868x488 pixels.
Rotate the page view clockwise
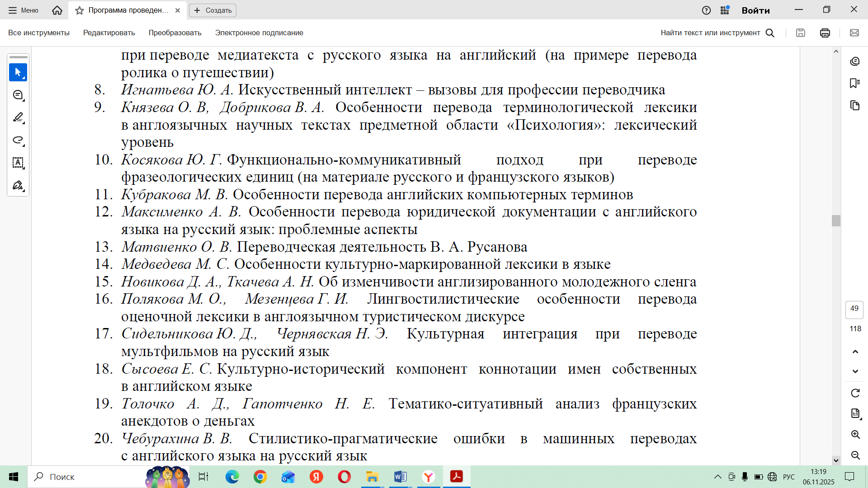point(855,393)
